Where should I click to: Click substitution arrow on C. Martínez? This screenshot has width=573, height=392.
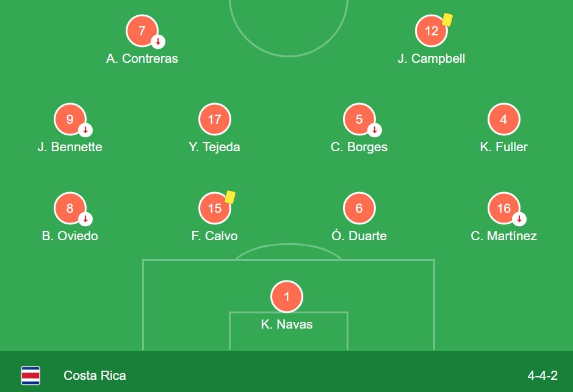(519, 219)
